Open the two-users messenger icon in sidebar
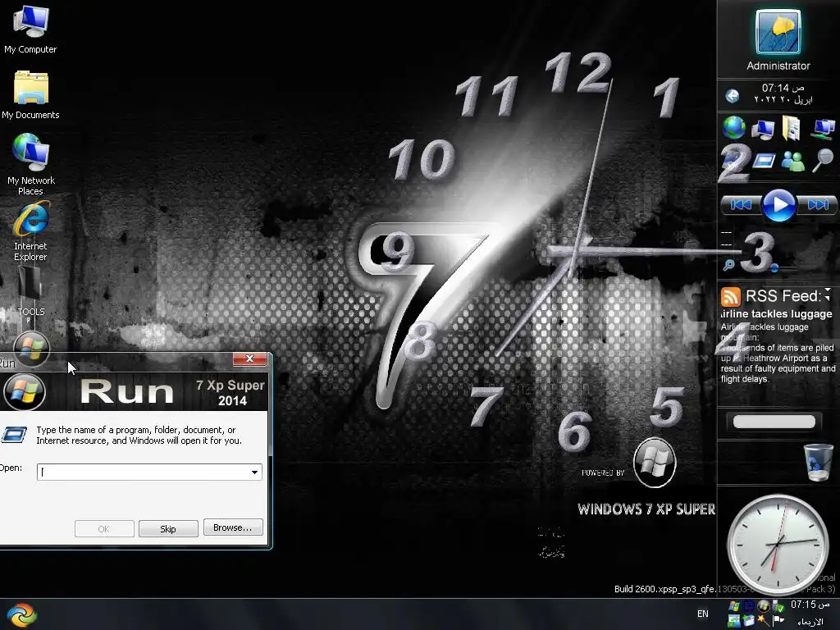Viewport: 840px width, 630px height. [793, 161]
